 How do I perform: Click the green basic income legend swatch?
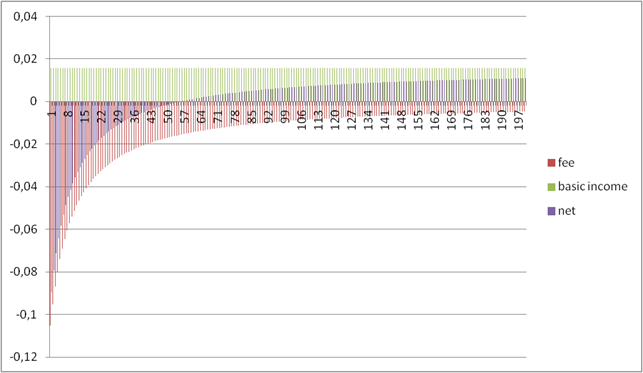551,187
